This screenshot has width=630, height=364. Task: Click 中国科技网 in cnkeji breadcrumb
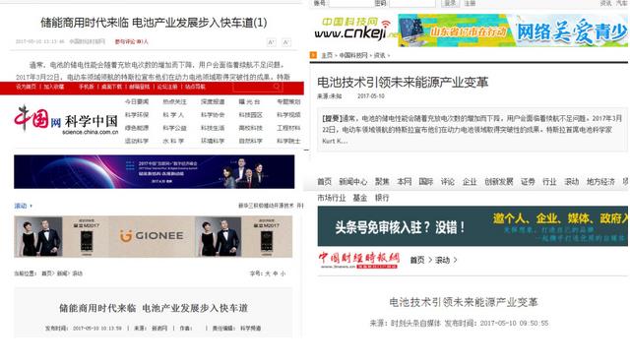(x=353, y=55)
